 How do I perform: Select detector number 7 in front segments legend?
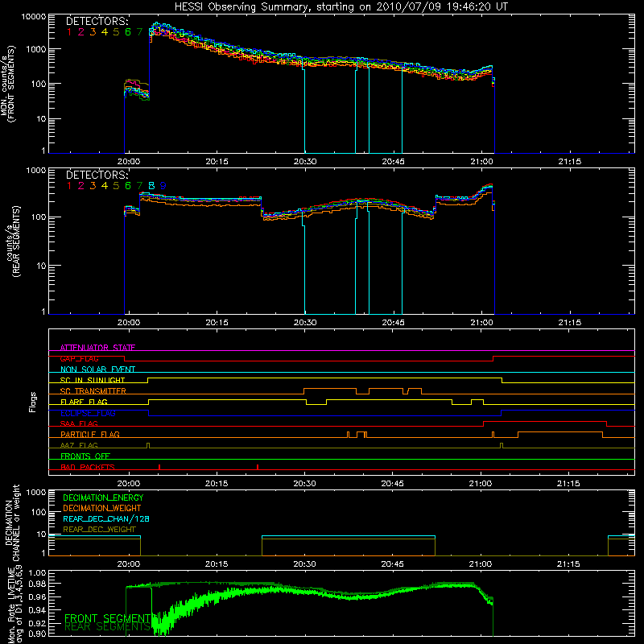pos(139,32)
